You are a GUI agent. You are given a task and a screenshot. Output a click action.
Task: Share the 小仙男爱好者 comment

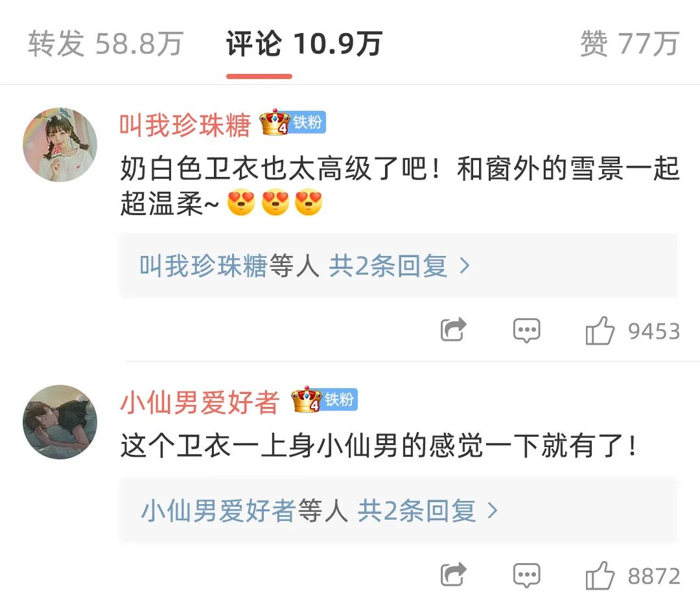click(x=454, y=575)
